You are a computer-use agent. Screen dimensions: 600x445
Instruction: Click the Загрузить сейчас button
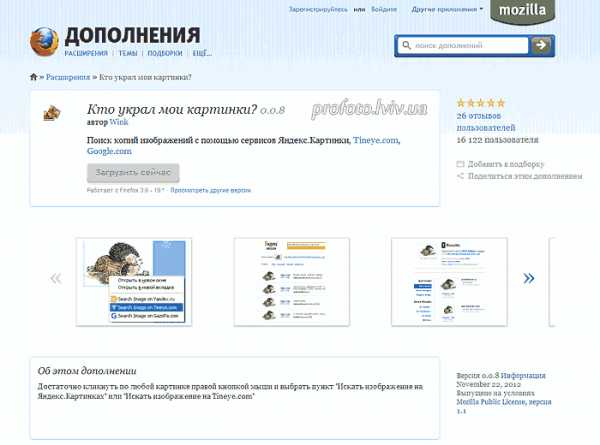(x=133, y=173)
